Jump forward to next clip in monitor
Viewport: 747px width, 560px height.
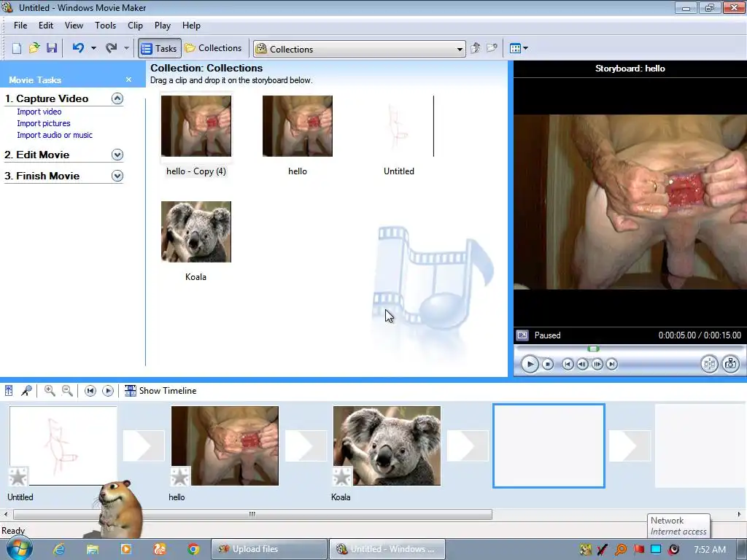(612, 365)
